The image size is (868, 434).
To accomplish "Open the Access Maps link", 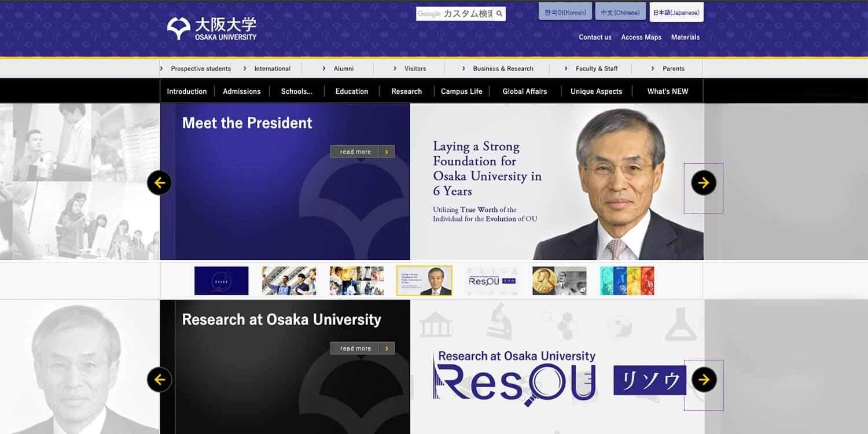I will point(641,37).
